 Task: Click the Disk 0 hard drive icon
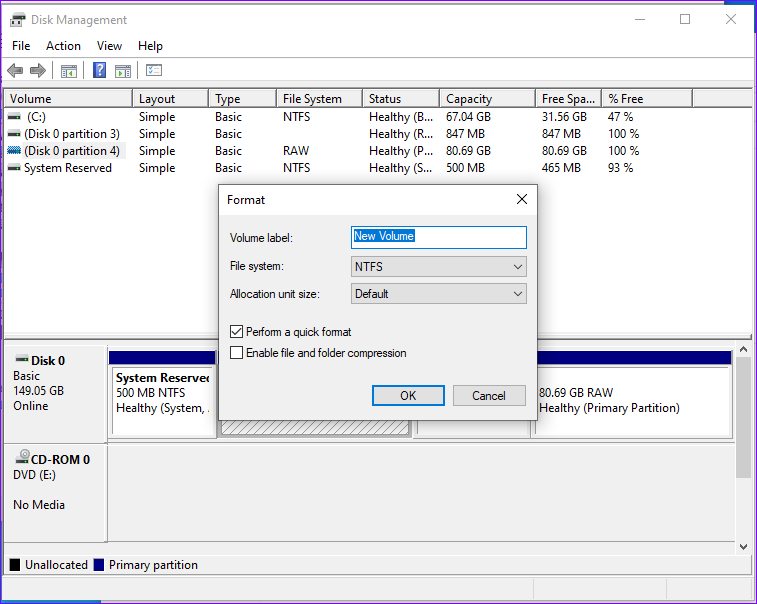(x=22, y=359)
